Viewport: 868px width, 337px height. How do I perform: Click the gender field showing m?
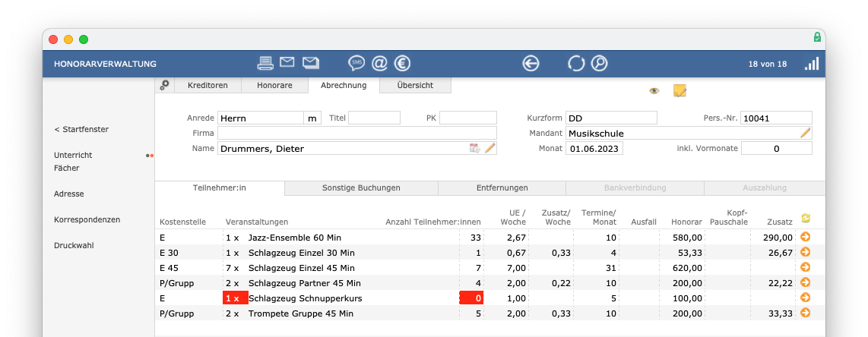pos(312,118)
